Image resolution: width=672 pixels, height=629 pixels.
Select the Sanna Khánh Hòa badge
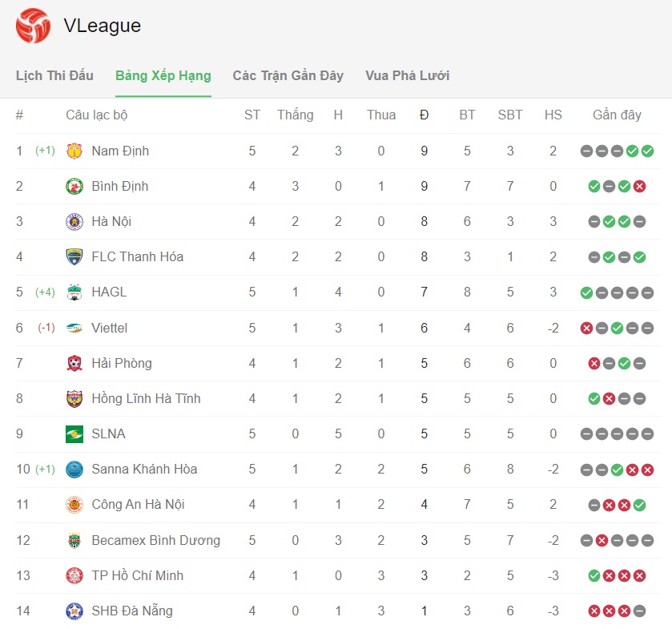(x=75, y=469)
